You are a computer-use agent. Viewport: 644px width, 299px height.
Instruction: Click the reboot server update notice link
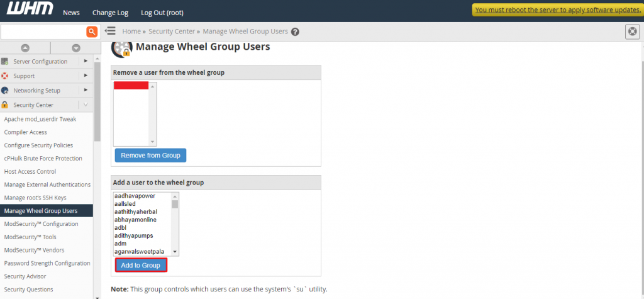coord(557,9)
